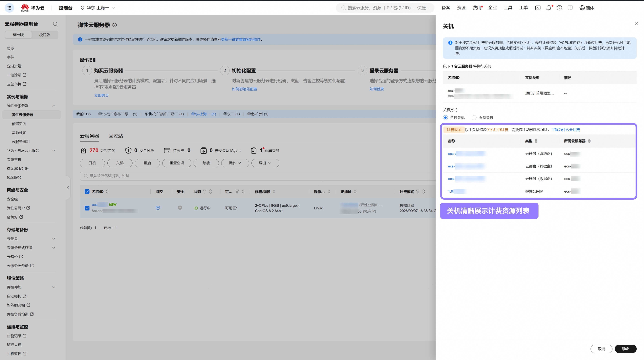Click the pending renewal card icon

click(167, 150)
